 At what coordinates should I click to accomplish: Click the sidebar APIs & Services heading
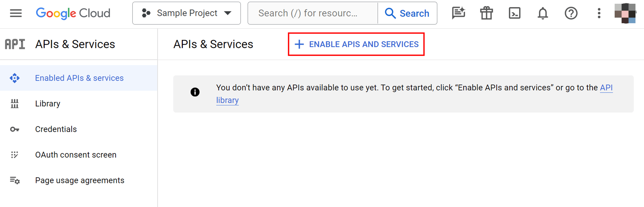75,44
